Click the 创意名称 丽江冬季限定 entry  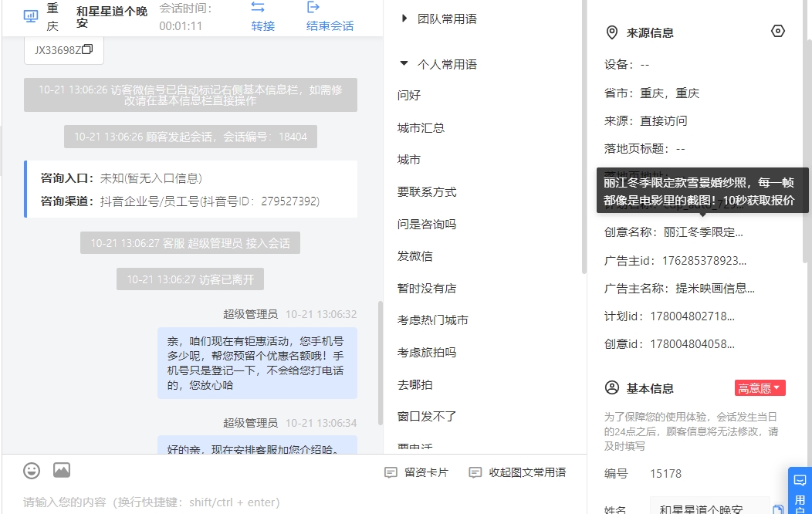point(674,232)
